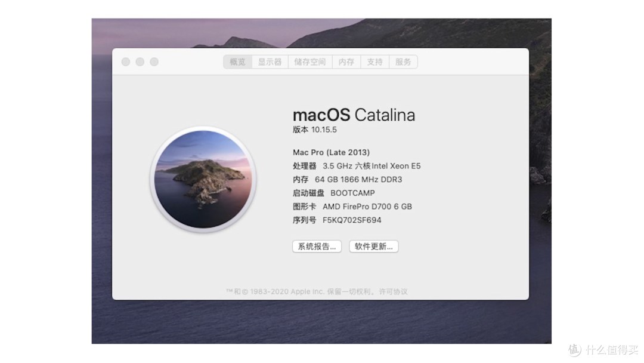Click the 序列号 label
The width and height of the screenshot is (644, 363).
(x=304, y=220)
